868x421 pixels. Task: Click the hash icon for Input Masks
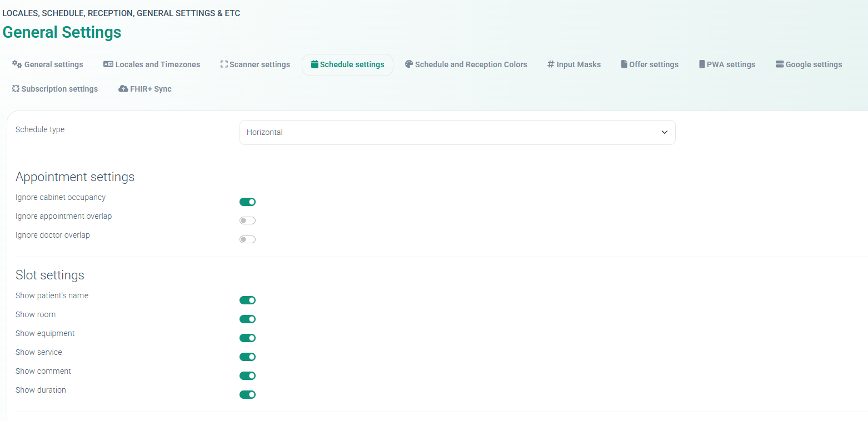pos(551,64)
